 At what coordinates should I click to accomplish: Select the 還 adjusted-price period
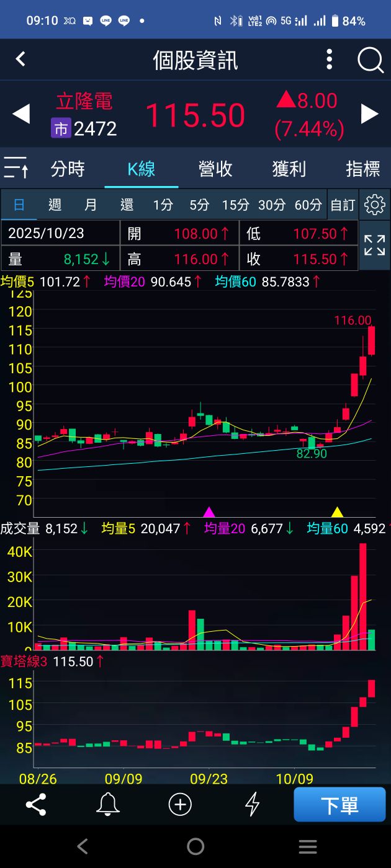click(127, 205)
